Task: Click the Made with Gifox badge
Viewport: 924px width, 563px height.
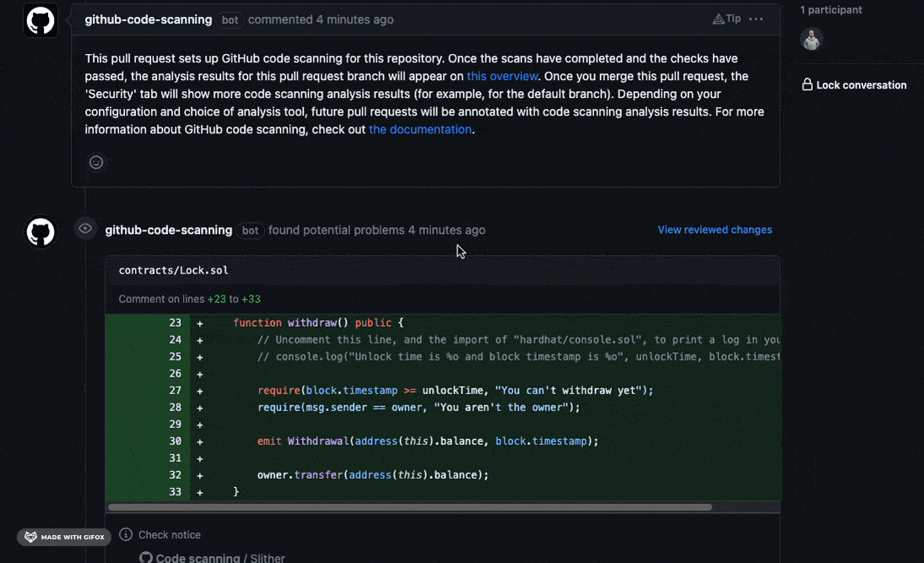Action: pyautogui.click(x=64, y=537)
